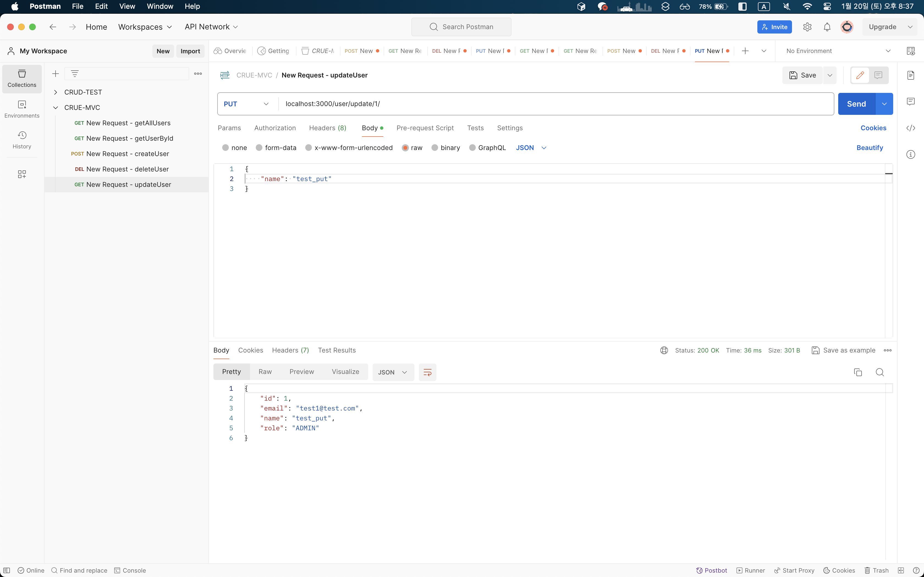The height and width of the screenshot is (577, 924).
Task: Copy response body with copy icon
Action: (x=857, y=372)
